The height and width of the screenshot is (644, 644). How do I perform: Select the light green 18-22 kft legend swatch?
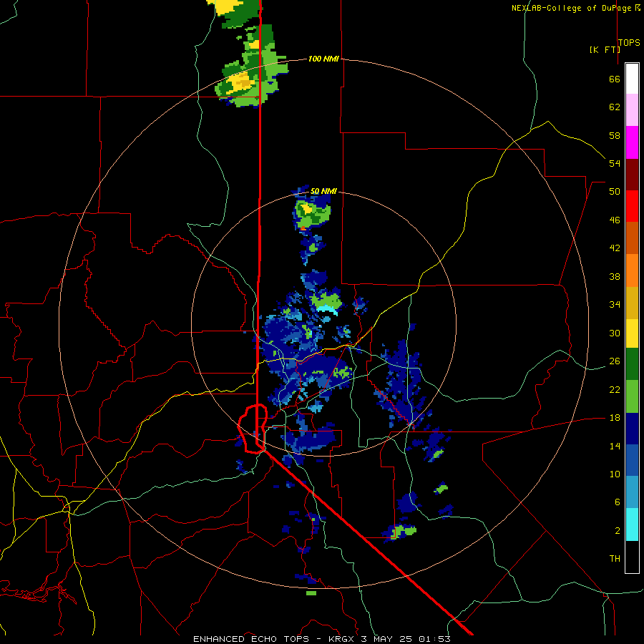632,396
